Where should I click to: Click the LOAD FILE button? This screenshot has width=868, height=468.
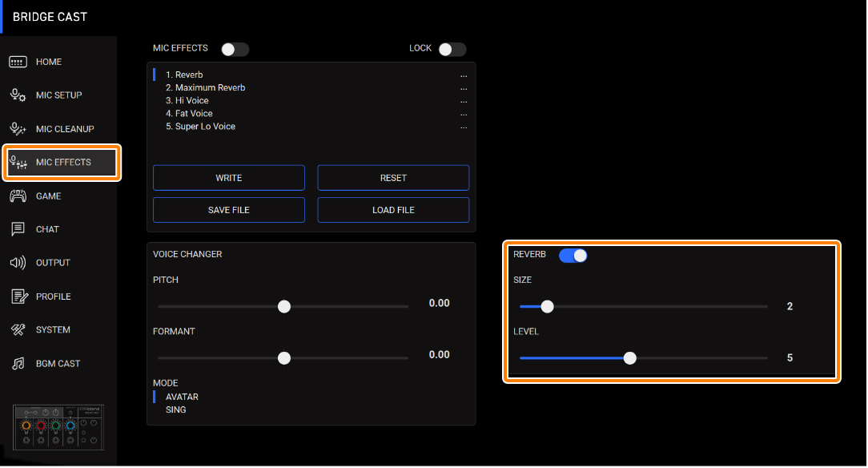click(x=393, y=210)
